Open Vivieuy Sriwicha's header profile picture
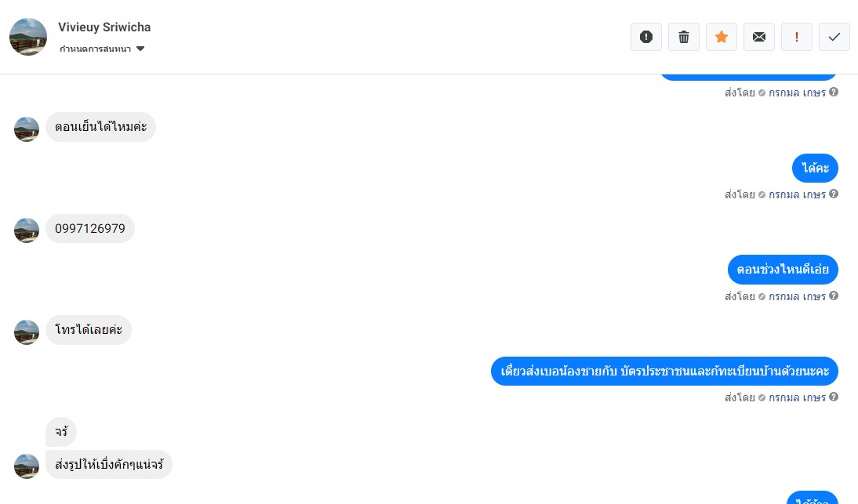Screen dimensions: 858x504 [28, 37]
